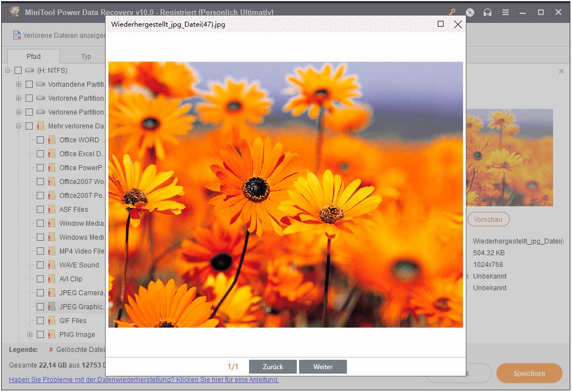Switch to the Typ tab

pyautogui.click(x=86, y=56)
